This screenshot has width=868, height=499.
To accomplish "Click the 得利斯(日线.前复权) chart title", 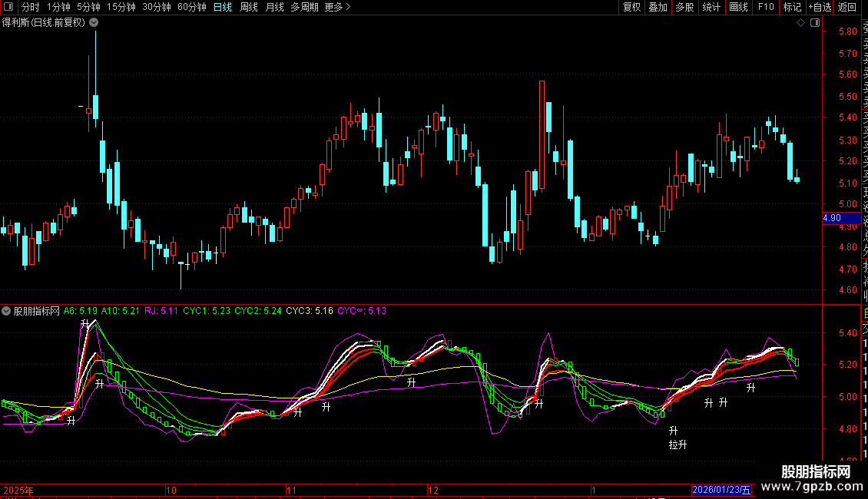I will pyautogui.click(x=44, y=23).
